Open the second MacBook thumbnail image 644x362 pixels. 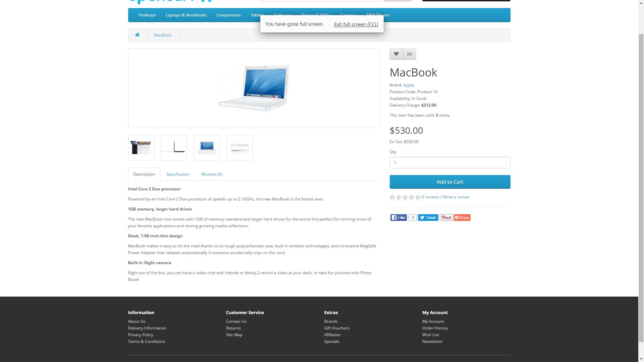[174, 148]
